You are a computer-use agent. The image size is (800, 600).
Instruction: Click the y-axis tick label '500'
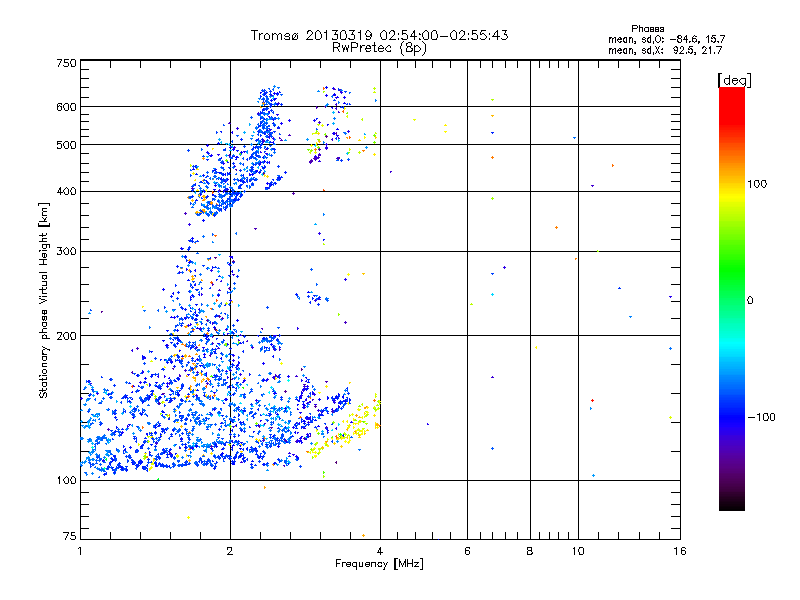coord(66,145)
